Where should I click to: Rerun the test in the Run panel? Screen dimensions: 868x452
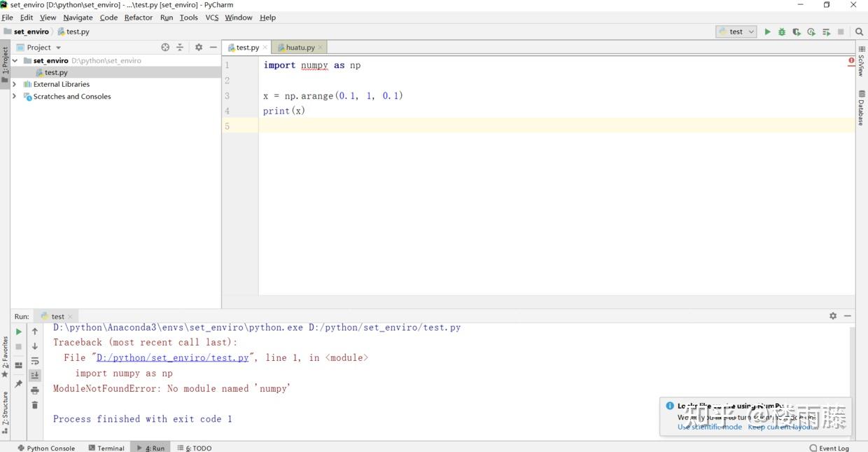coord(19,331)
